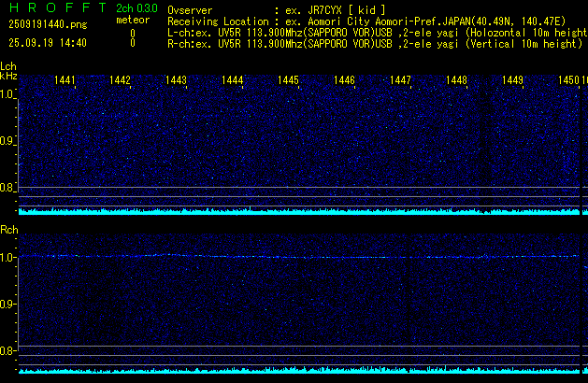This screenshot has height=383, width=588.
Task: Click the 1441 time marker
Action: pyautogui.click(x=65, y=81)
